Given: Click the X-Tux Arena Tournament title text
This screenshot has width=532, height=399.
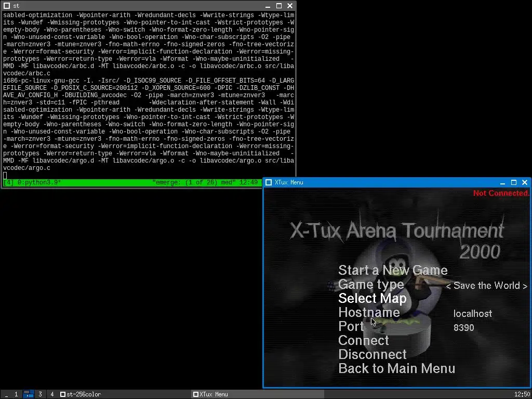Looking at the screenshot, I should [x=397, y=231].
